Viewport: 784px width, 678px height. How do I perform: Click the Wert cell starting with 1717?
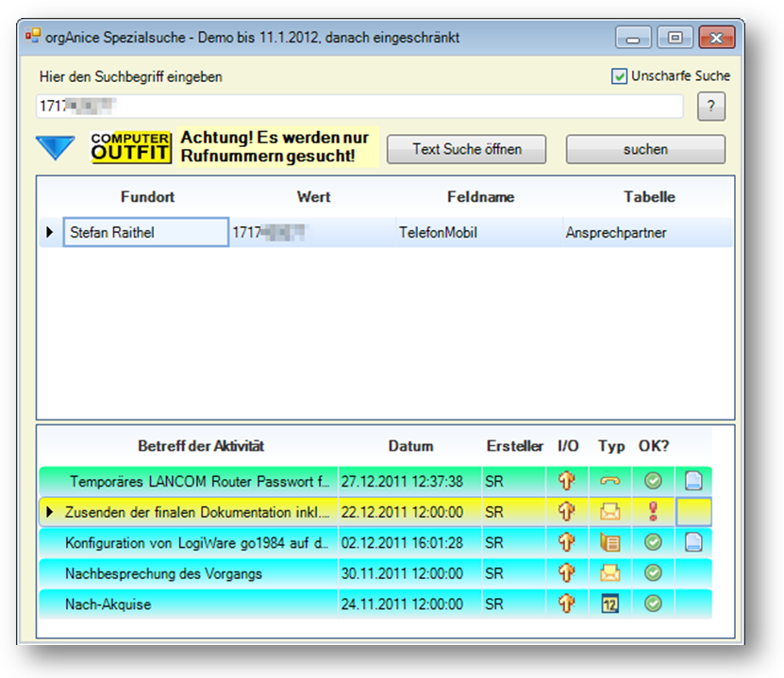click(x=313, y=232)
